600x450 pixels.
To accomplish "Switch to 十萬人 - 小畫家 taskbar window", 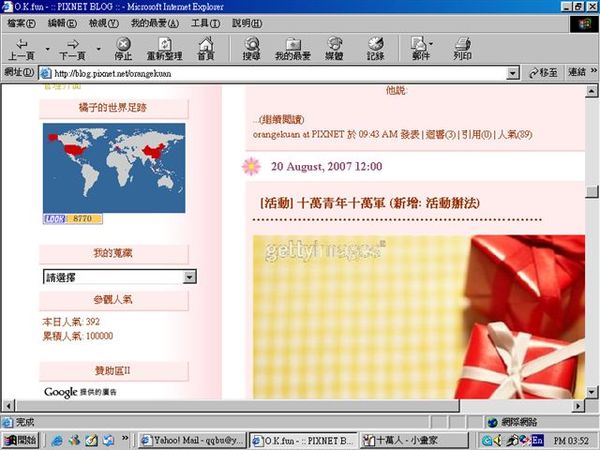I will coord(414,440).
